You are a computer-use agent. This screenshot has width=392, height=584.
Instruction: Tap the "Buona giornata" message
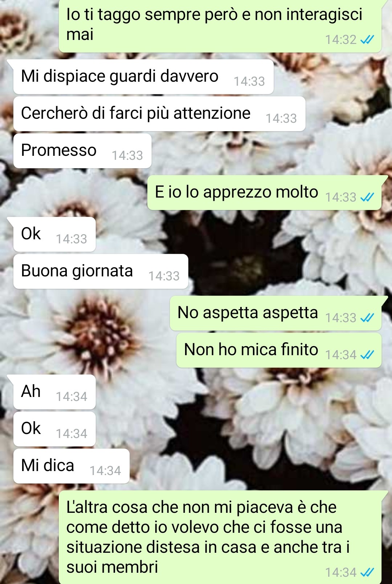pyautogui.click(x=101, y=271)
